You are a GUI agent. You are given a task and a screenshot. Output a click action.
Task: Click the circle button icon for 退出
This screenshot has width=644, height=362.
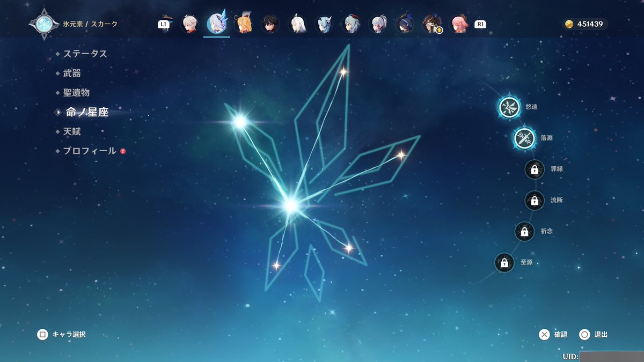(x=584, y=335)
